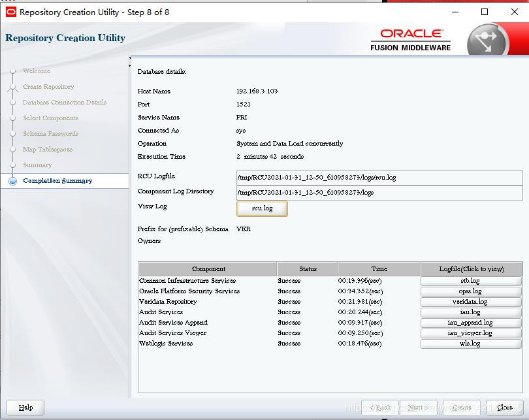
Task: Click the Service Name value PRI
Action: pos(242,118)
